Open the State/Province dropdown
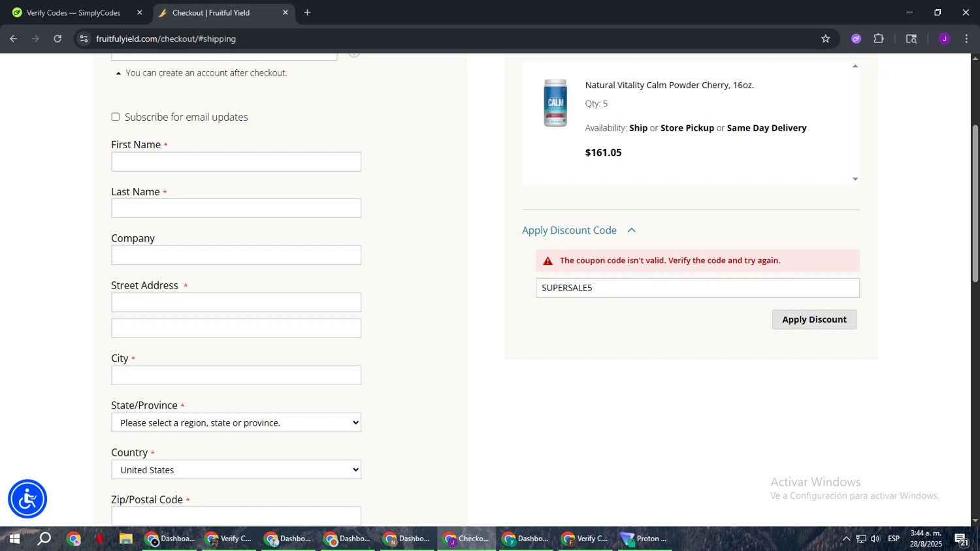This screenshot has height=551, width=980. 236,422
